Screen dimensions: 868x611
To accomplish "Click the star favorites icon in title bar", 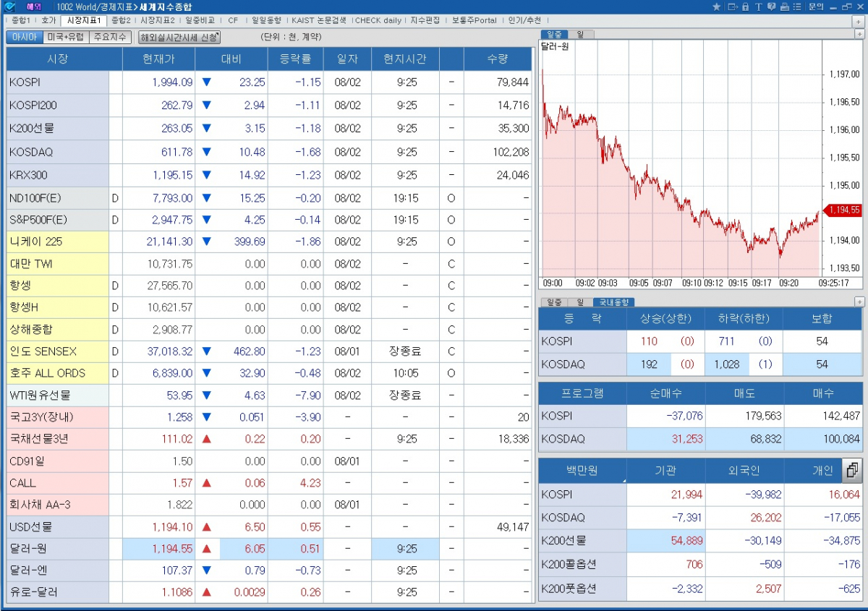I will [x=716, y=7].
